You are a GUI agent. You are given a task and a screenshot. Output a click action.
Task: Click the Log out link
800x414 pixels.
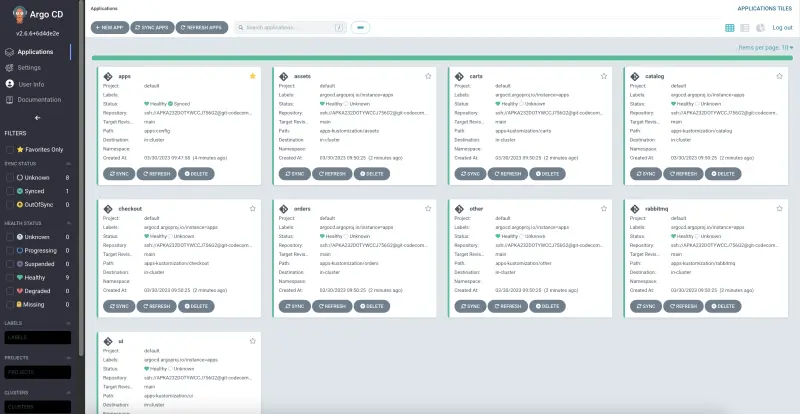[782, 27]
